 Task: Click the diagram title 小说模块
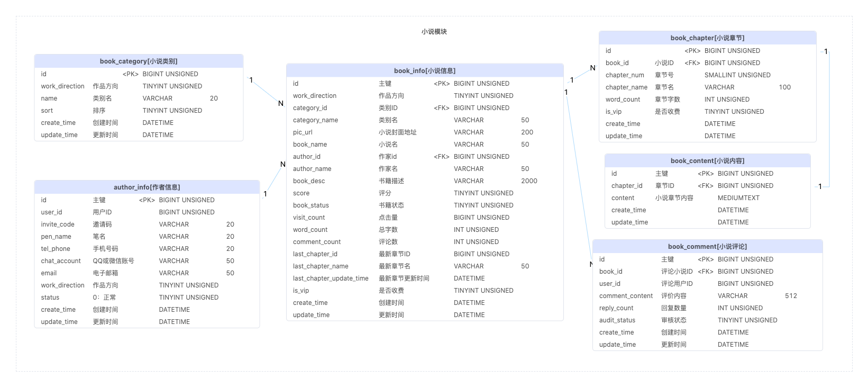coord(434,32)
